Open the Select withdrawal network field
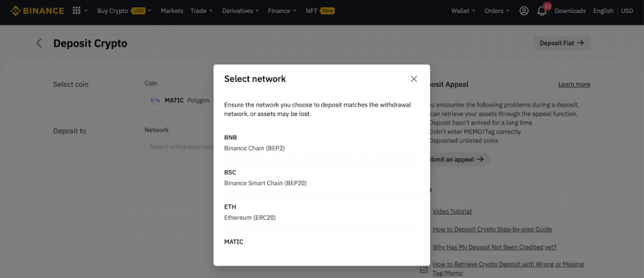The height and width of the screenshot is (278, 644). pos(179,147)
